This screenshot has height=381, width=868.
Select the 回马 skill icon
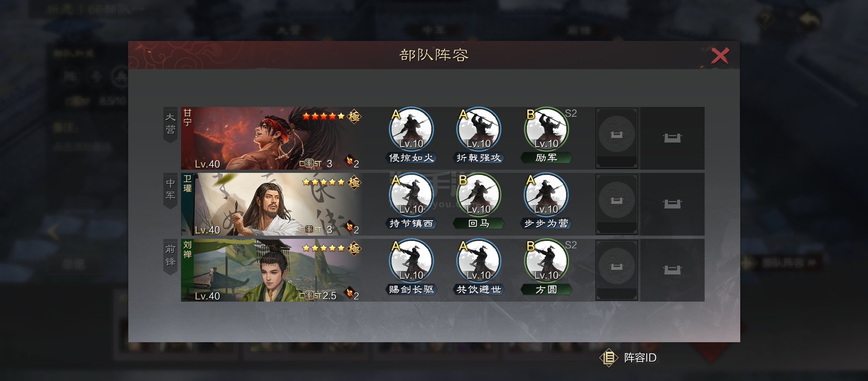[x=478, y=195]
